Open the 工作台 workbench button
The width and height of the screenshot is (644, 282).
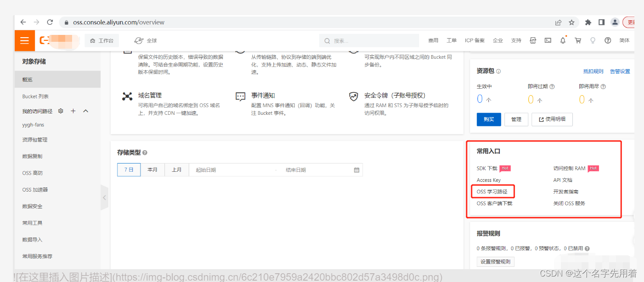click(101, 40)
